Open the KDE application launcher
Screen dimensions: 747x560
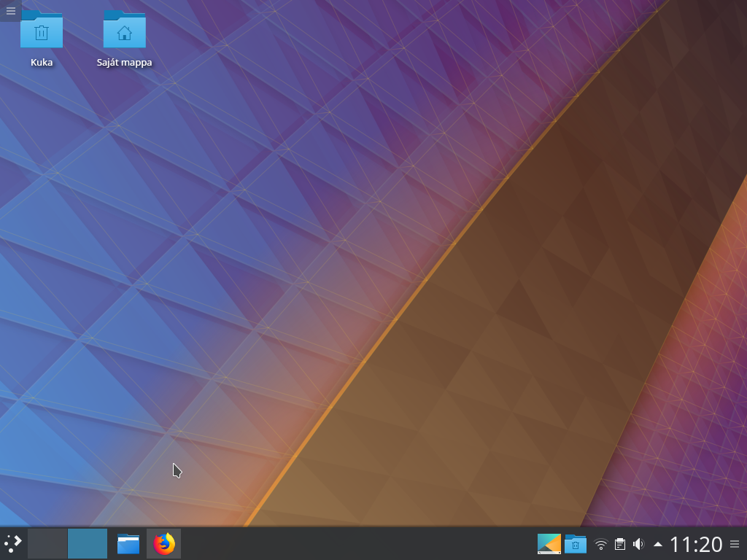point(13,543)
